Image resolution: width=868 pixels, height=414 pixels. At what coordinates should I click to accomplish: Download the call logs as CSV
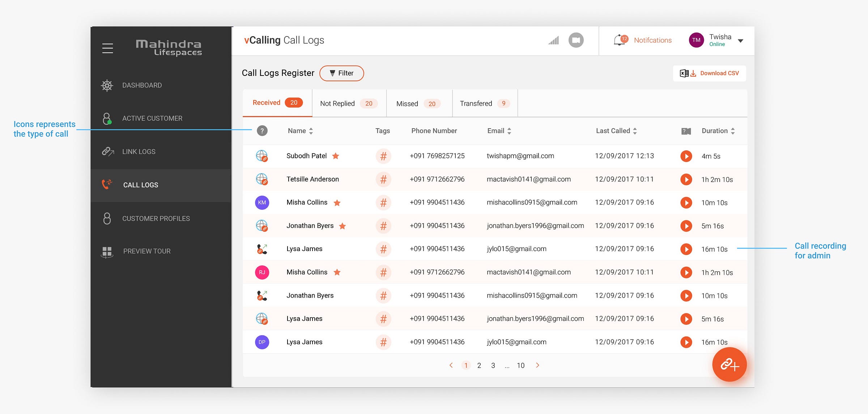[x=709, y=73]
